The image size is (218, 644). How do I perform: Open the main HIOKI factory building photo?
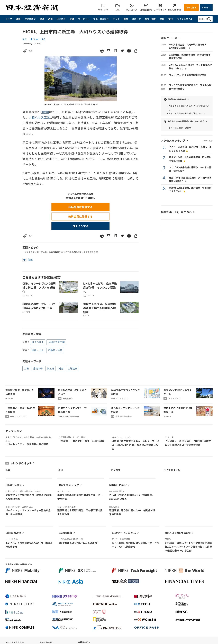click(80, 79)
